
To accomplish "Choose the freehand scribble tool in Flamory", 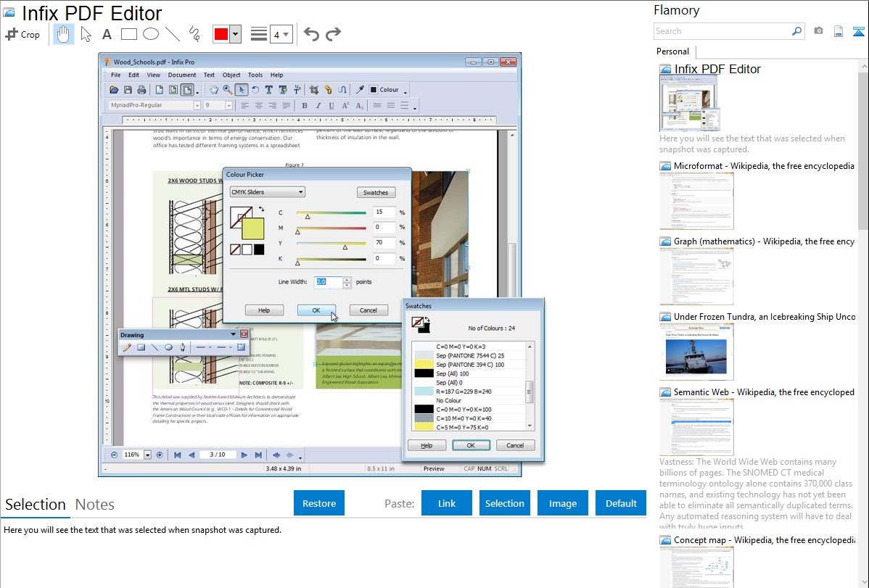I will click(x=194, y=34).
